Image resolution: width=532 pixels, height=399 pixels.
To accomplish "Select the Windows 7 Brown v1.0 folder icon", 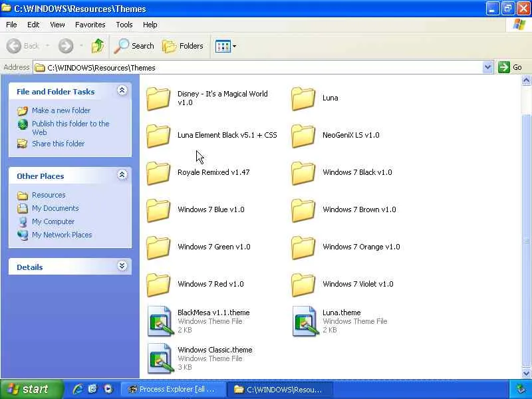I will tap(303, 210).
